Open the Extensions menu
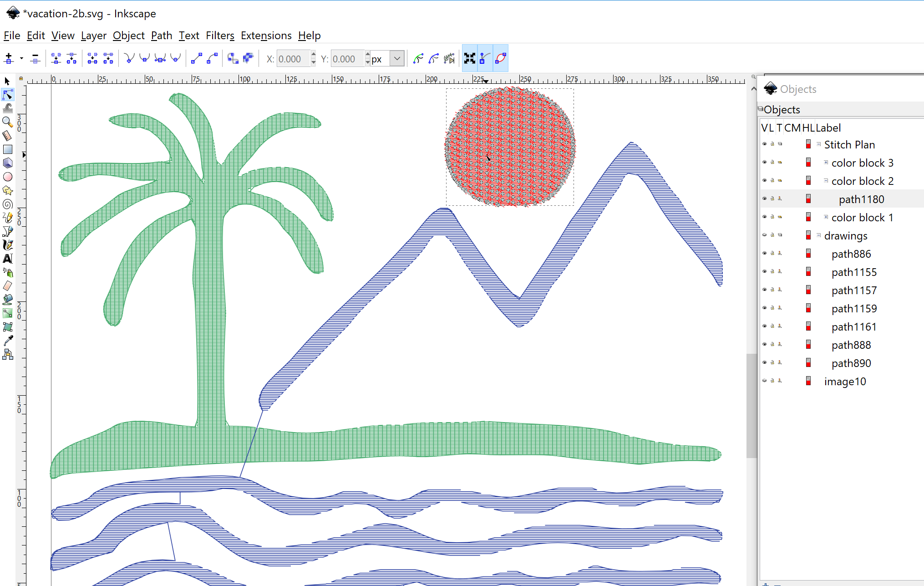Viewport: 924px width, 586px height. coord(266,36)
